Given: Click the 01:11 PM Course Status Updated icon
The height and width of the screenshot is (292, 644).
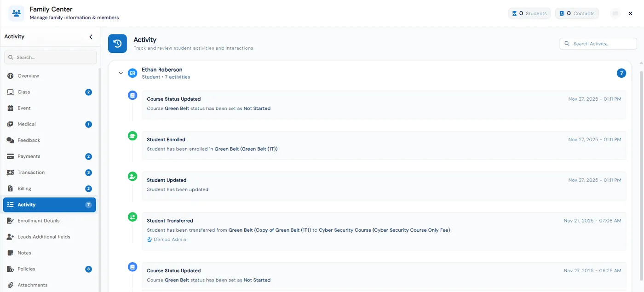Looking at the screenshot, I should pyautogui.click(x=132, y=96).
